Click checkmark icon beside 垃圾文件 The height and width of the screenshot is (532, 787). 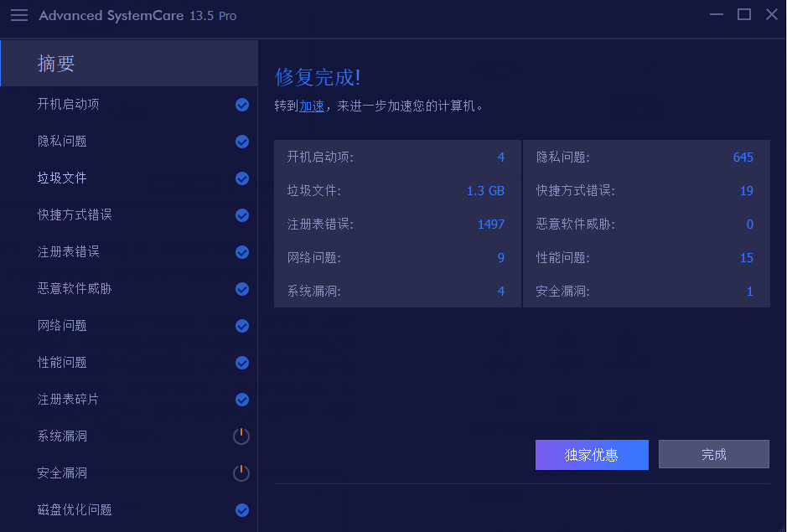(x=242, y=178)
